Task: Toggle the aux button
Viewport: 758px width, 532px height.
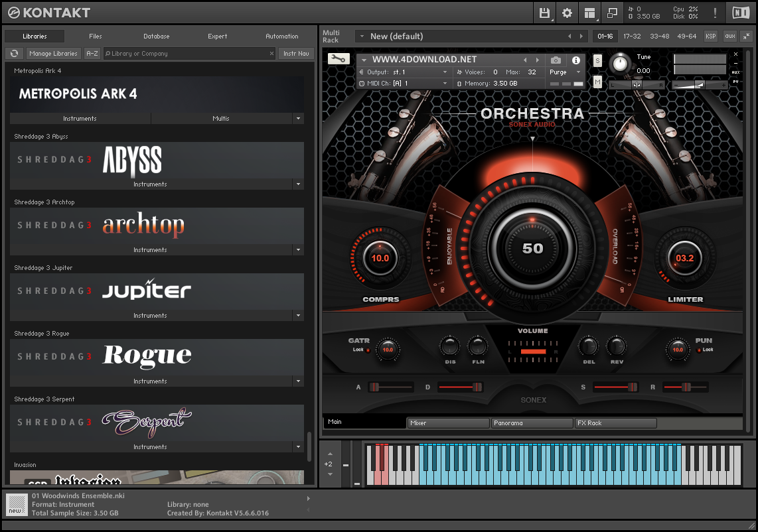Action: (x=730, y=36)
